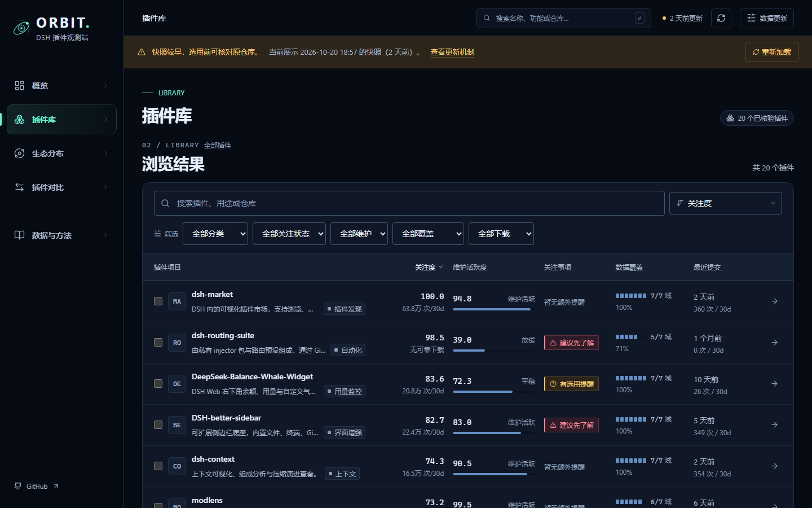812x508 pixels.
Task: Check the DeepSeek-Balance-Whale-Widget row checkbox
Action: click(x=158, y=384)
